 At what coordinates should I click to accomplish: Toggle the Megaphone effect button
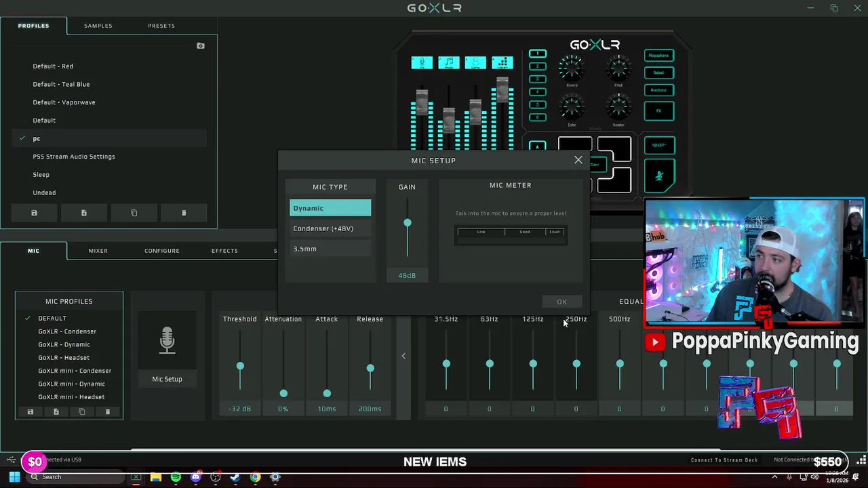coord(659,56)
